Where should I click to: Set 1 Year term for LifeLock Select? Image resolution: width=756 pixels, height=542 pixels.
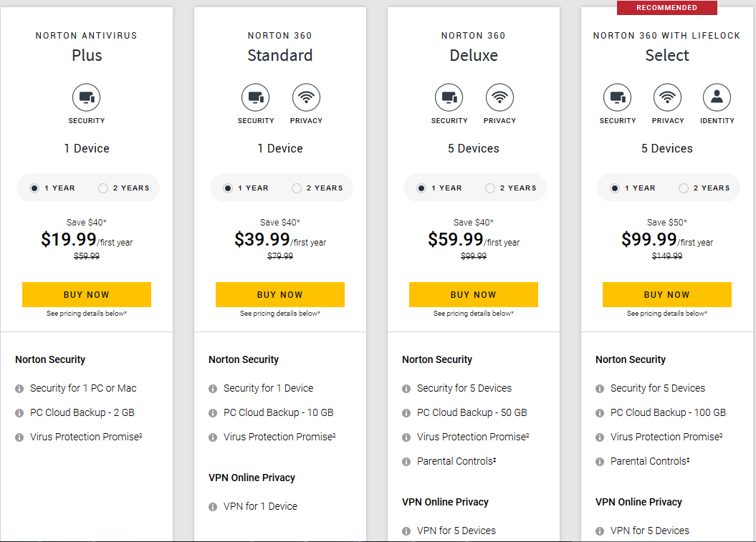[615, 188]
